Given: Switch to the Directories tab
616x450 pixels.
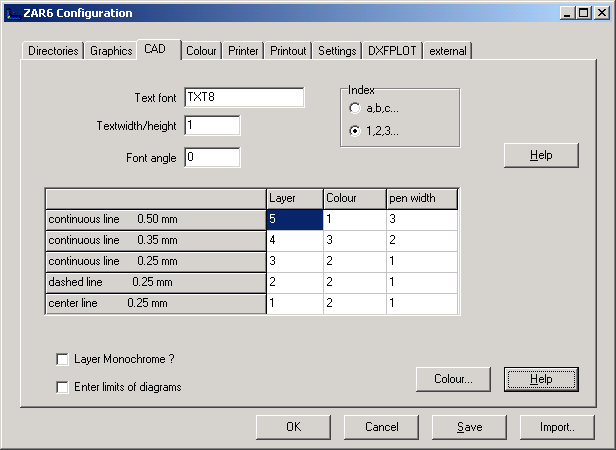Looking at the screenshot, I should click(53, 51).
